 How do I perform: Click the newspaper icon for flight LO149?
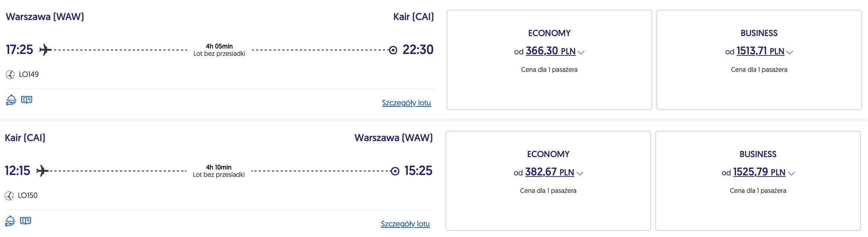27,100
